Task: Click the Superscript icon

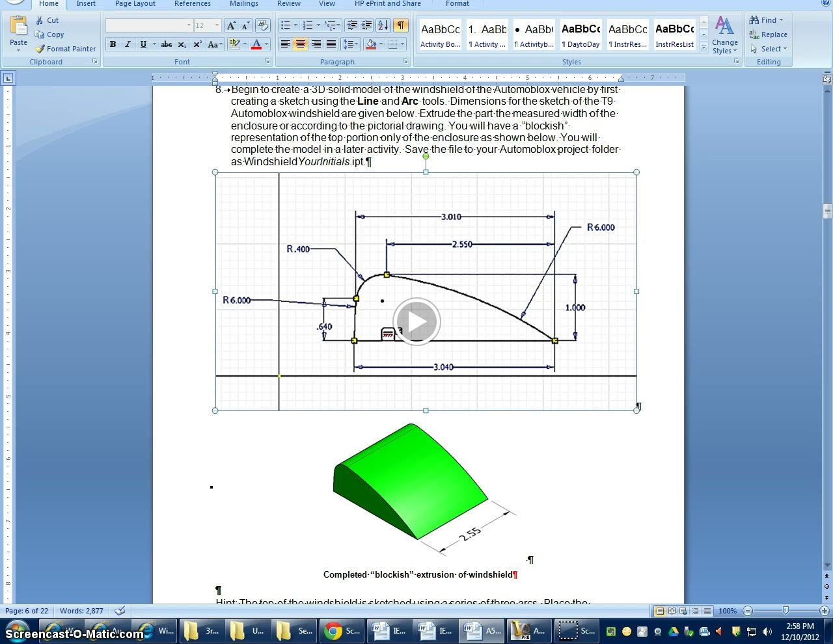Action: coord(197,44)
